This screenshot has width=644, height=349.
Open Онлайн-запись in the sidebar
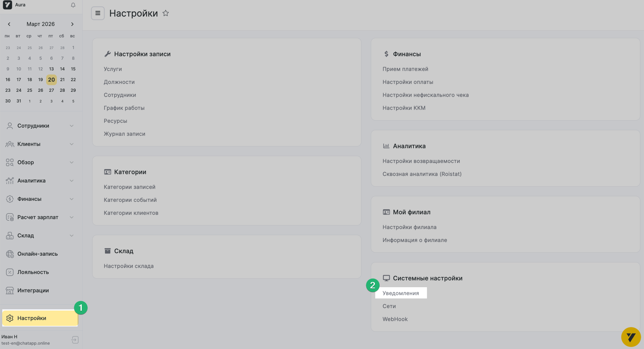(x=37, y=254)
